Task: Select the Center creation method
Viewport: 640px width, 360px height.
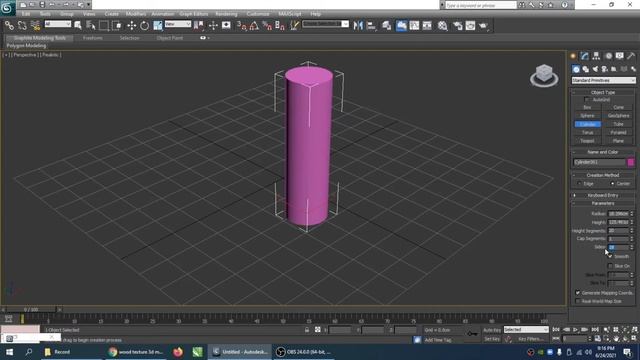Action: tap(612, 184)
